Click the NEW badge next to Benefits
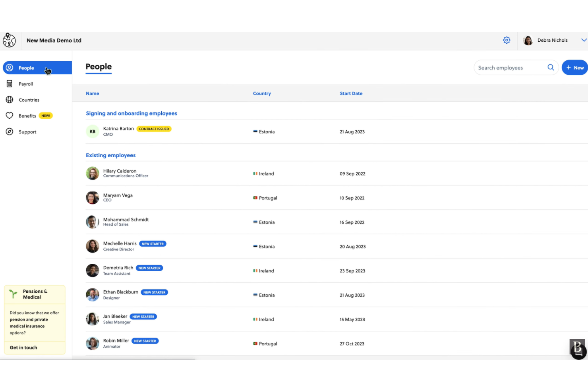Image resolution: width=588 pixels, height=392 pixels. click(46, 115)
